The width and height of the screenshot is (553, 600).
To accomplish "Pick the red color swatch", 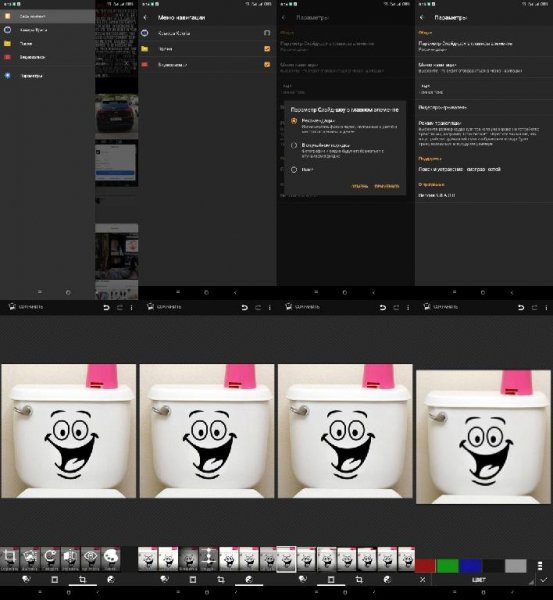I will pos(425,566).
